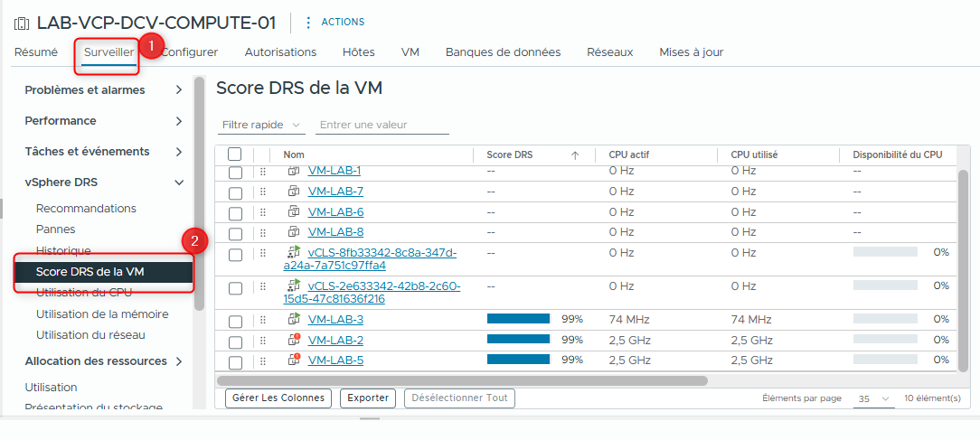Click the powered-on icon of VM-LAB-3

pos(294,319)
